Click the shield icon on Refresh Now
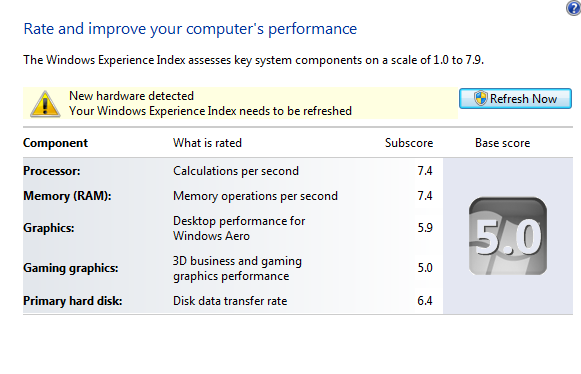Screen dimensions: 581x374 click(481, 99)
